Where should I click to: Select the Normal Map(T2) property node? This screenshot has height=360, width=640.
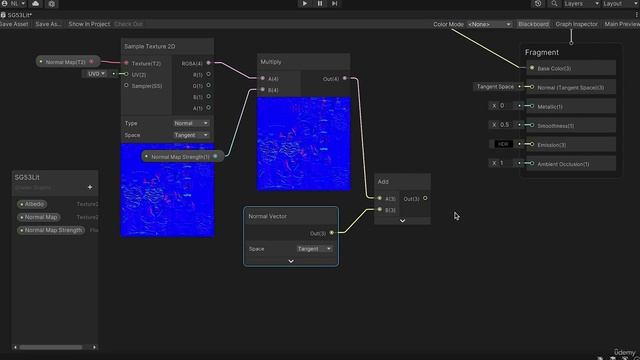(67, 62)
